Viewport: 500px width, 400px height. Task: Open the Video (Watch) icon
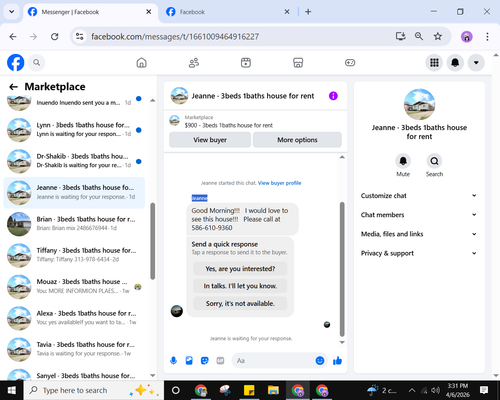click(246, 62)
